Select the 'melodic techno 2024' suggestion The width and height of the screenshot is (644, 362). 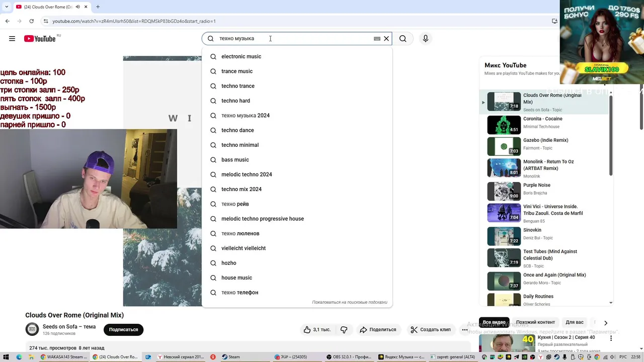297,174
